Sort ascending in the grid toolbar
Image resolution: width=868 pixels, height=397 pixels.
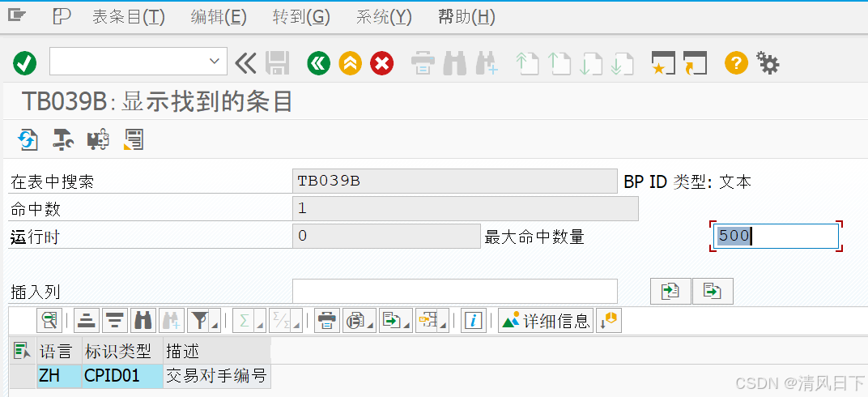click(x=86, y=320)
